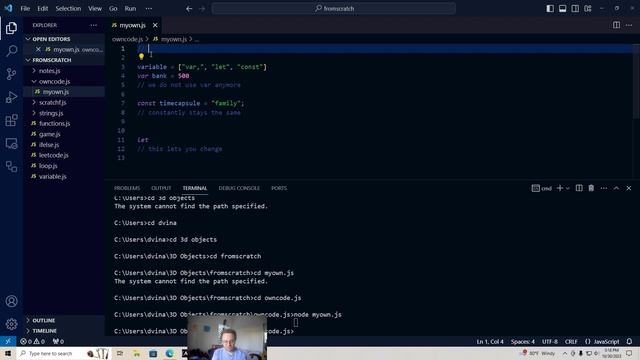Image resolution: width=640 pixels, height=360 pixels.
Task: Open the File menu
Action: 25,8
